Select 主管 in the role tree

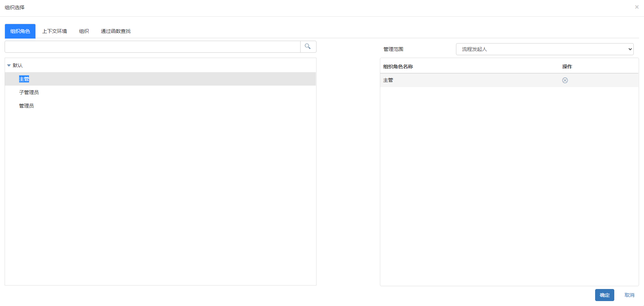24,79
